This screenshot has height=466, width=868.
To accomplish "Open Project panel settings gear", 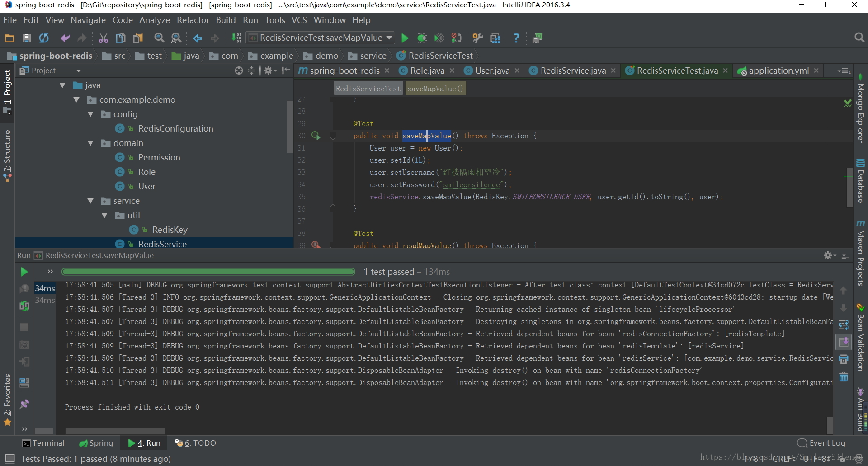I will (270, 71).
